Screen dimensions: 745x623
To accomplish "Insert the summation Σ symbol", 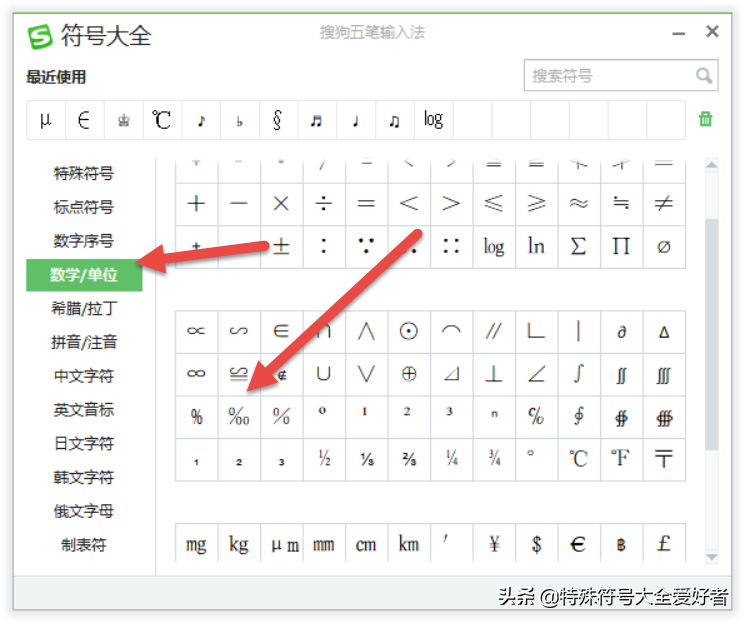I will [579, 247].
